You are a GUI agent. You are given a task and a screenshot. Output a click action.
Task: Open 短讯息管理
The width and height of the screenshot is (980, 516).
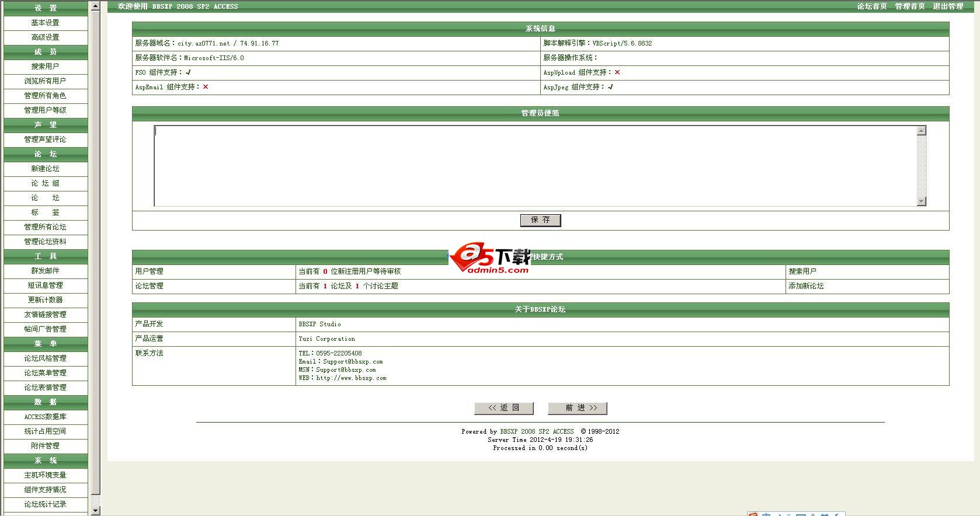point(45,285)
